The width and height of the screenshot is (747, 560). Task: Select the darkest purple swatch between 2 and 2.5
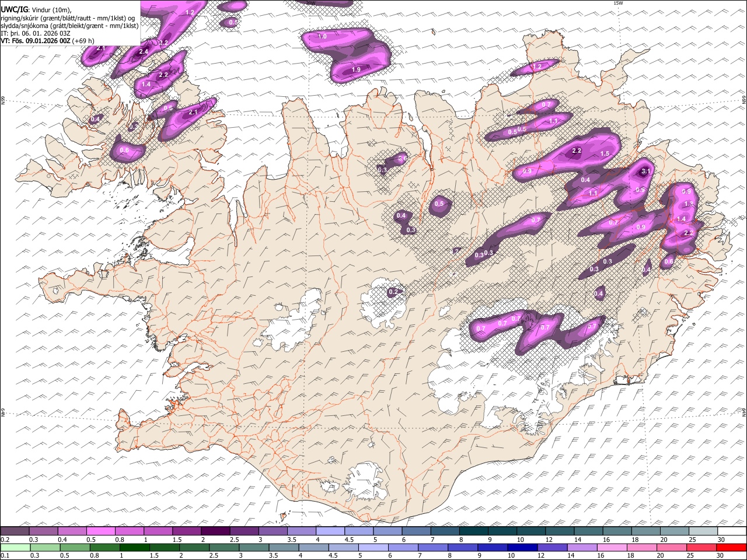(215, 531)
